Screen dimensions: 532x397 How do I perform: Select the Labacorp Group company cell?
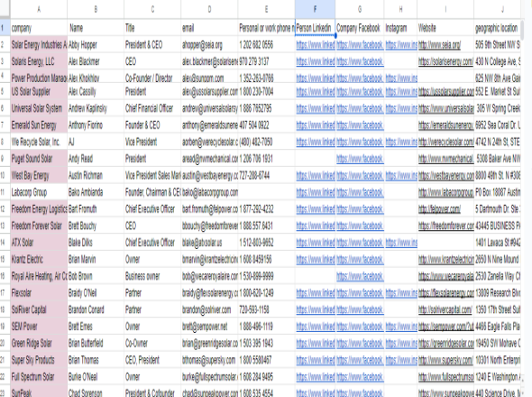coord(39,192)
